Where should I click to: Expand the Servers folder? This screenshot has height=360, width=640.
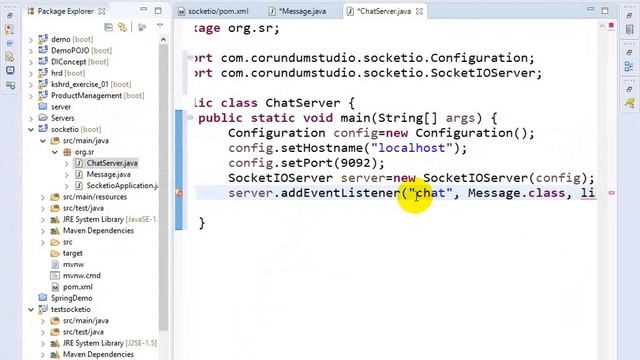(x=31, y=118)
